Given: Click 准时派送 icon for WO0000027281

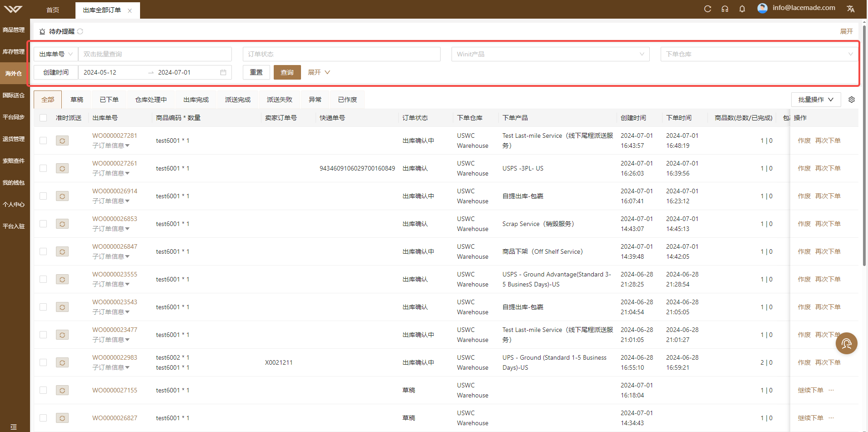Looking at the screenshot, I should pos(62,141).
